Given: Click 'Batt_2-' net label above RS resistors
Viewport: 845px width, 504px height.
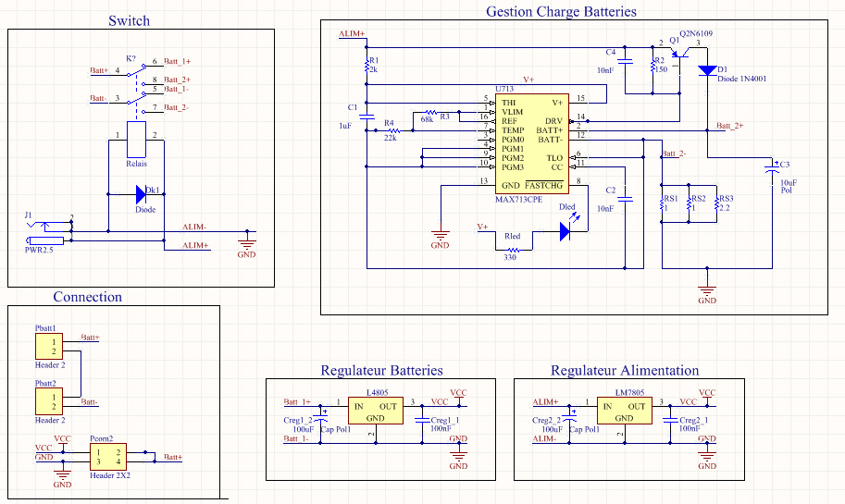Looking at the screenshot, I should tap(674, 154).
